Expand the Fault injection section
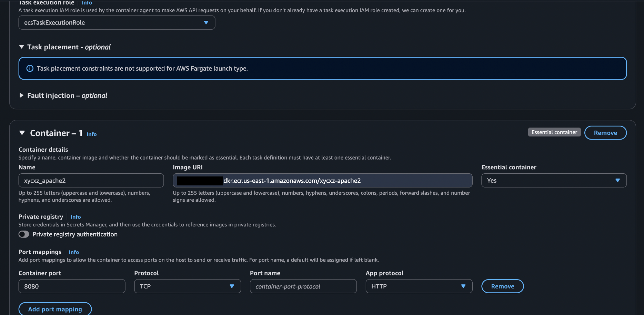The height and width of the screenshot is (315, 644). [21, 95]
